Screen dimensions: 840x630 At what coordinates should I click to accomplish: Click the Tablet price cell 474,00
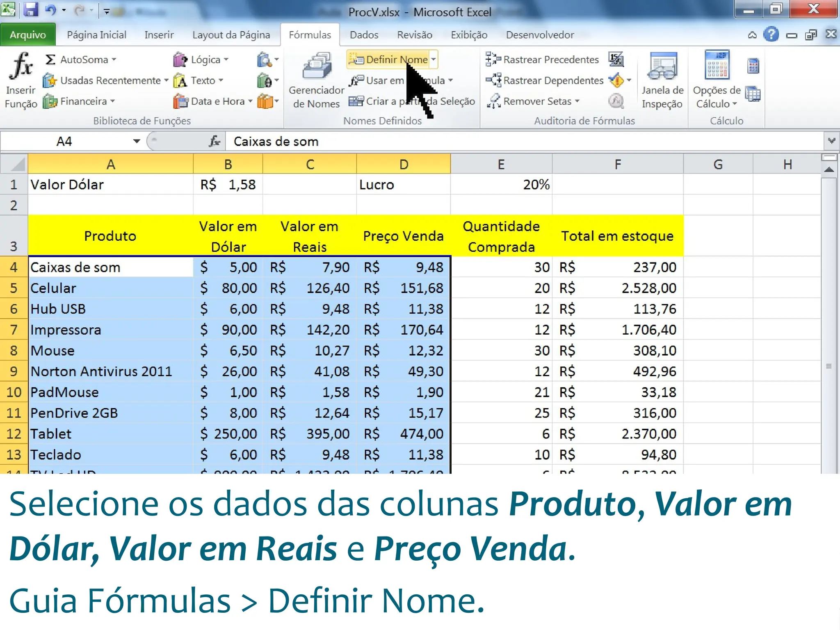click(404, 434)
